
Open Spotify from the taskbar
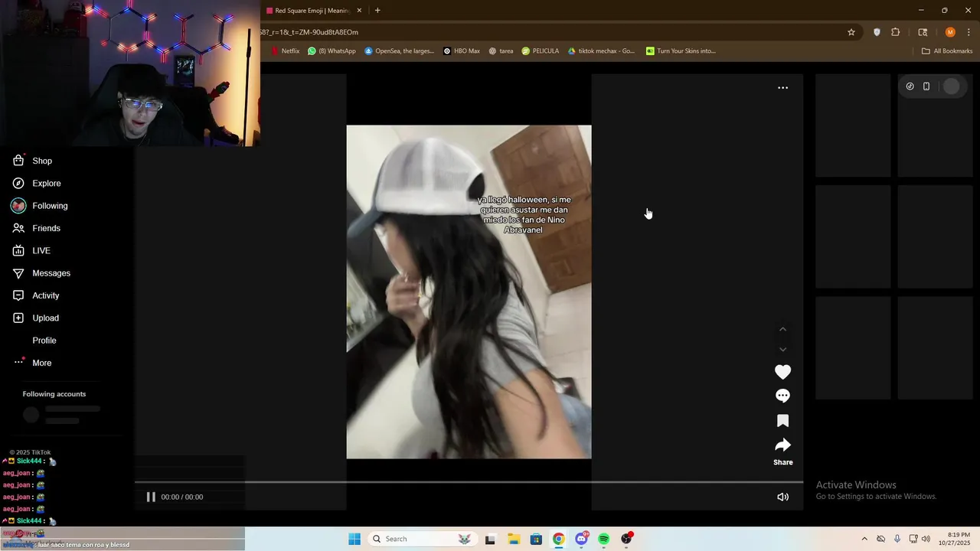click(604, 539)
